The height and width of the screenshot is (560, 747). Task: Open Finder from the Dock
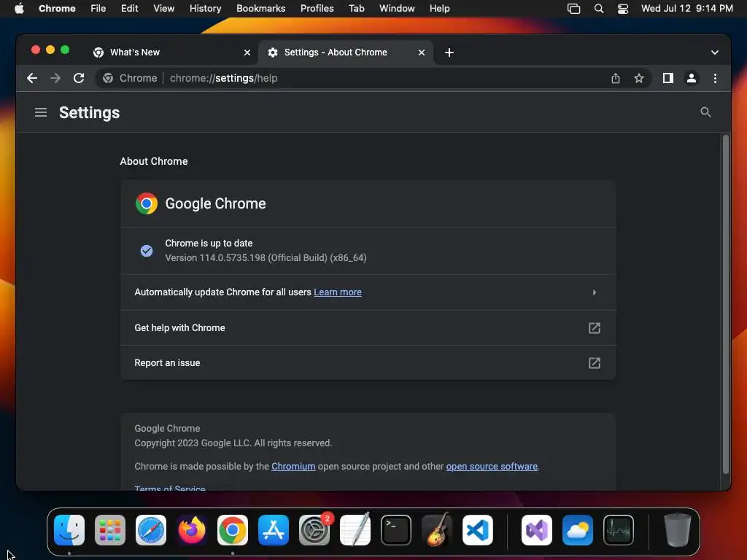[69, 530]
